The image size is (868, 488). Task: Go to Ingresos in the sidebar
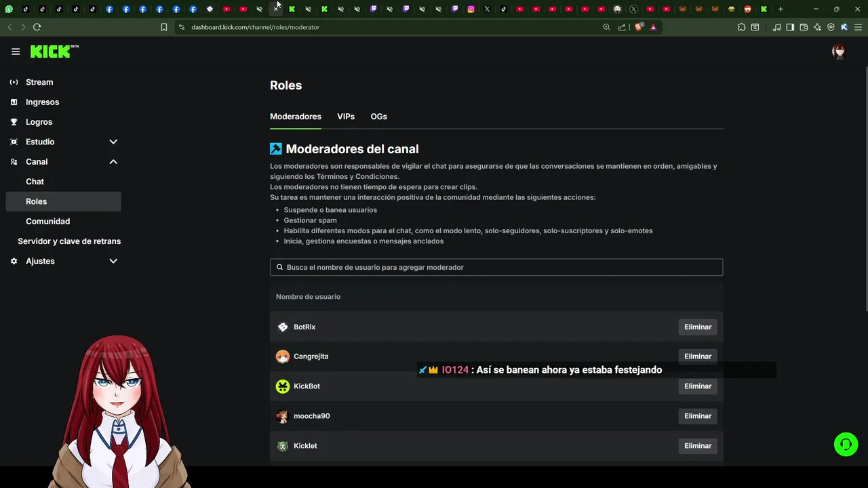tap(42, 102)
